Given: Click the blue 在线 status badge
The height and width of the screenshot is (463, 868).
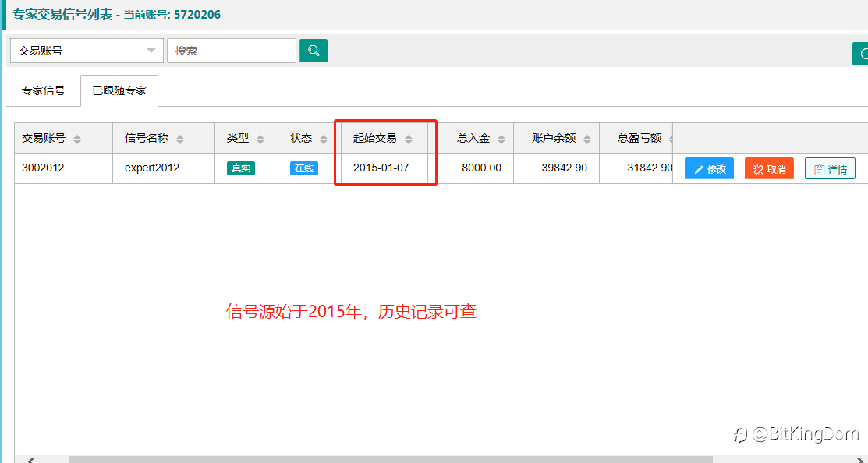Looking at the screenshot, I should point(304,168).
